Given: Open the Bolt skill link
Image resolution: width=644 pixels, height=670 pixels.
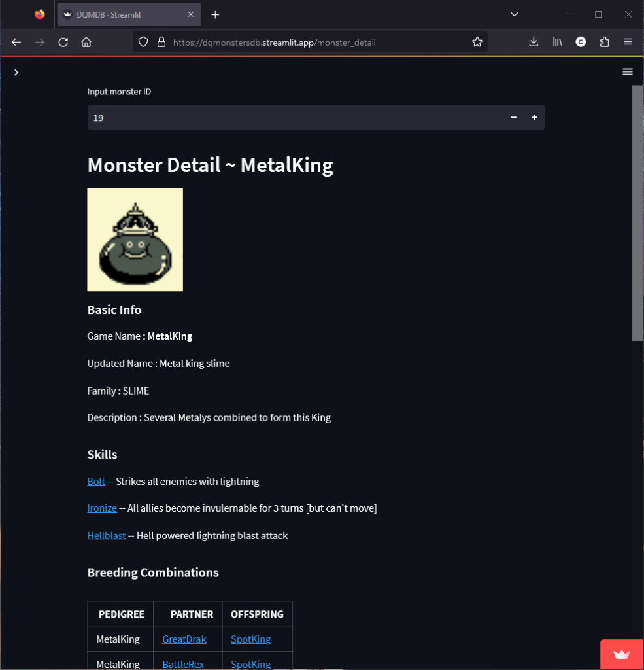Looking at the screenshot, I should coord(95,481).
